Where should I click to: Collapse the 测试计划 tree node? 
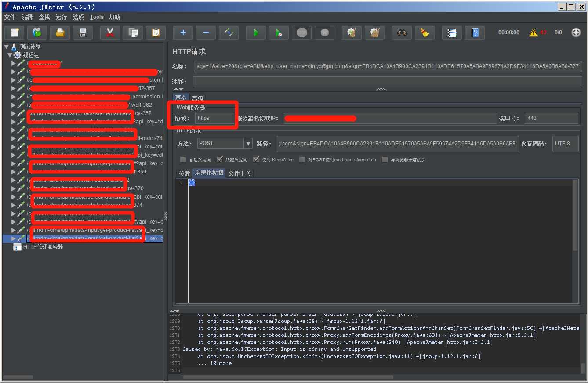pos(6,47)
